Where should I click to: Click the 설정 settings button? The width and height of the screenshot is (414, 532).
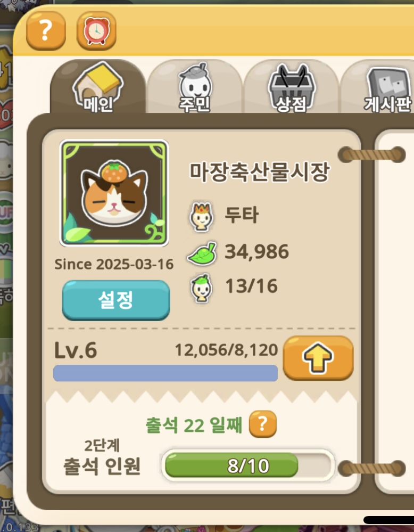pos(116,300)
